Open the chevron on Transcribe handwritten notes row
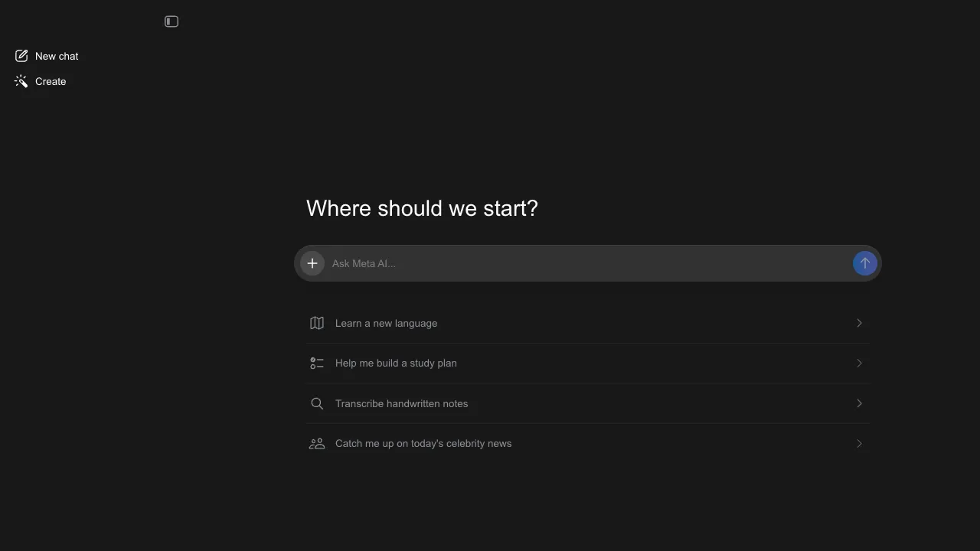The height and width of the screenshot is (551, 980). pos(859,403)
